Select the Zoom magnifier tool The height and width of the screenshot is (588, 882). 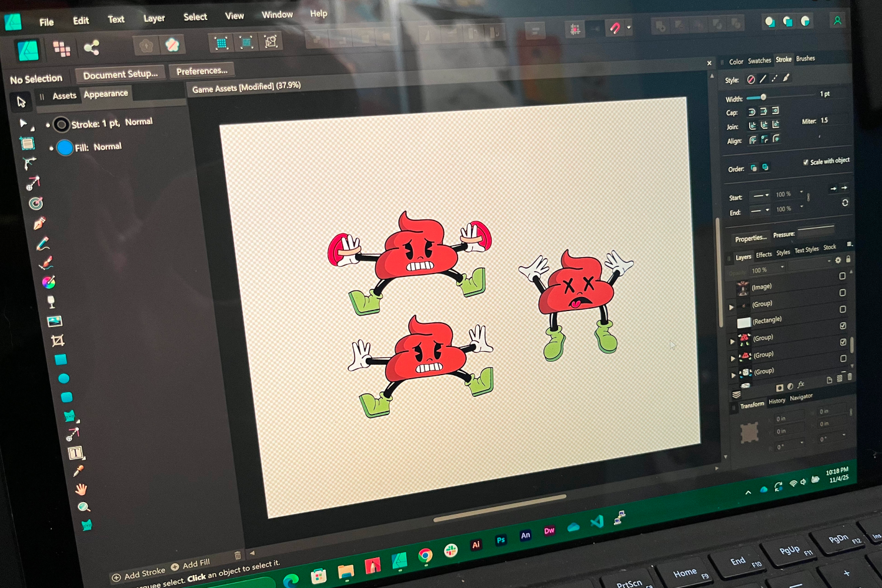click(x=84, y=507)
